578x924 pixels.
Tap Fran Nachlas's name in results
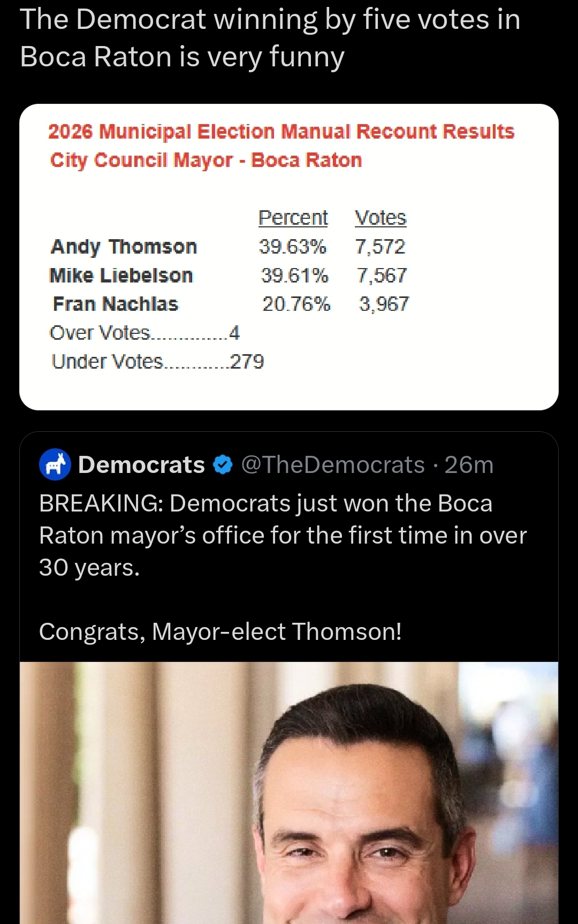click(x=115, y=304)
